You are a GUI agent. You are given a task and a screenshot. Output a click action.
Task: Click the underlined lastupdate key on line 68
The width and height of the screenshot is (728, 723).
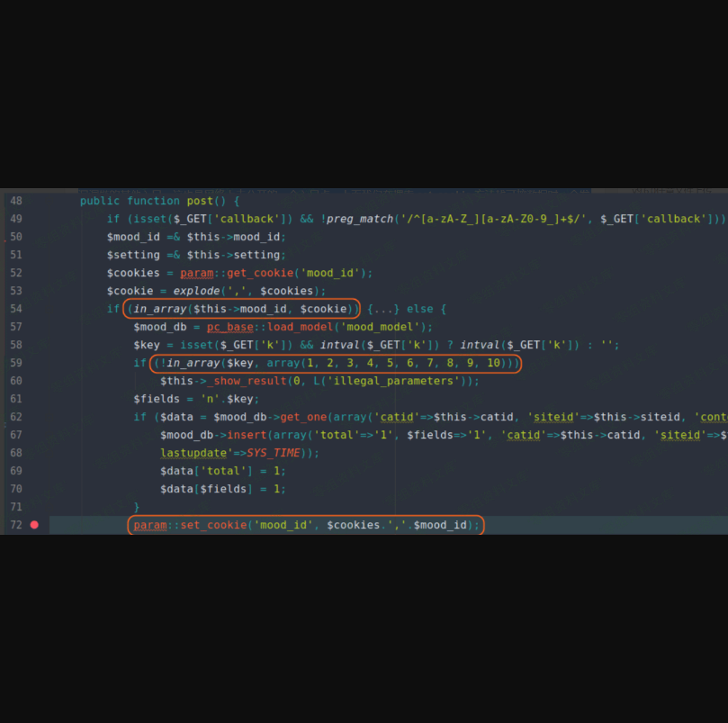[194, 453]
